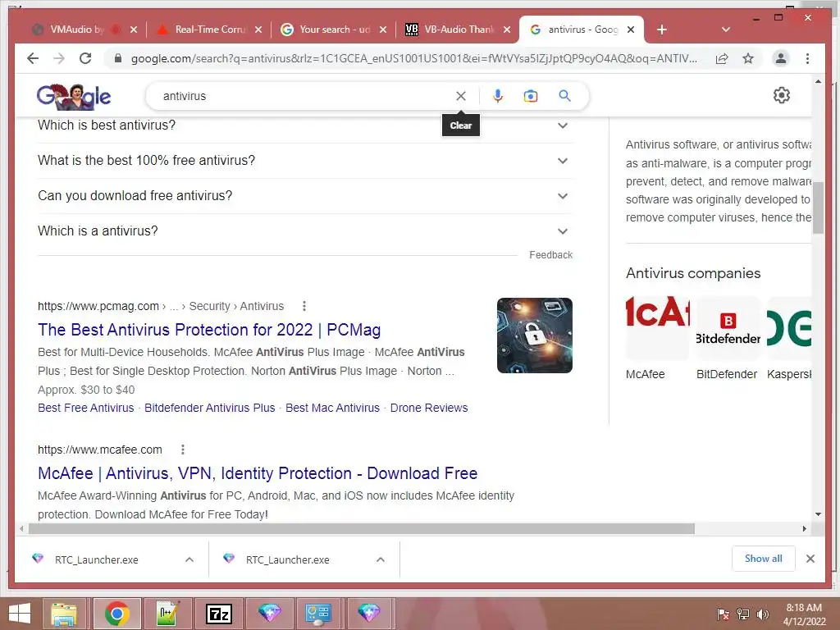This screenshot has width=840, height=630.
Task: Click Show all downloads button
Action: click(x=764, y=559)
